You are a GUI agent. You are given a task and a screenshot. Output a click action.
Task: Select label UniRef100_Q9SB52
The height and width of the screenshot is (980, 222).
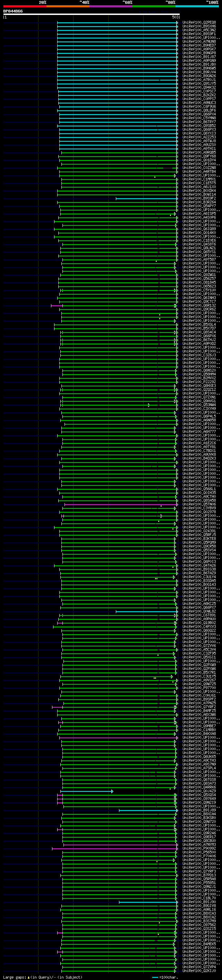point(199,125)
